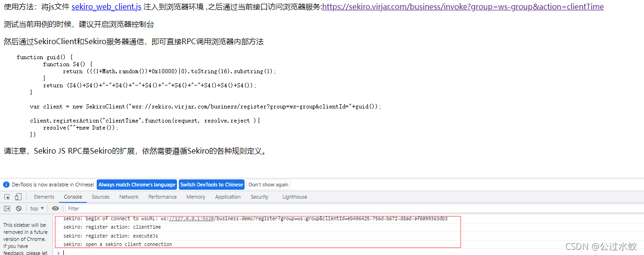The image size is (644, 255).
Task: Select log 'sekiro: register action: clientTime'
Action: tap(112, 227)
